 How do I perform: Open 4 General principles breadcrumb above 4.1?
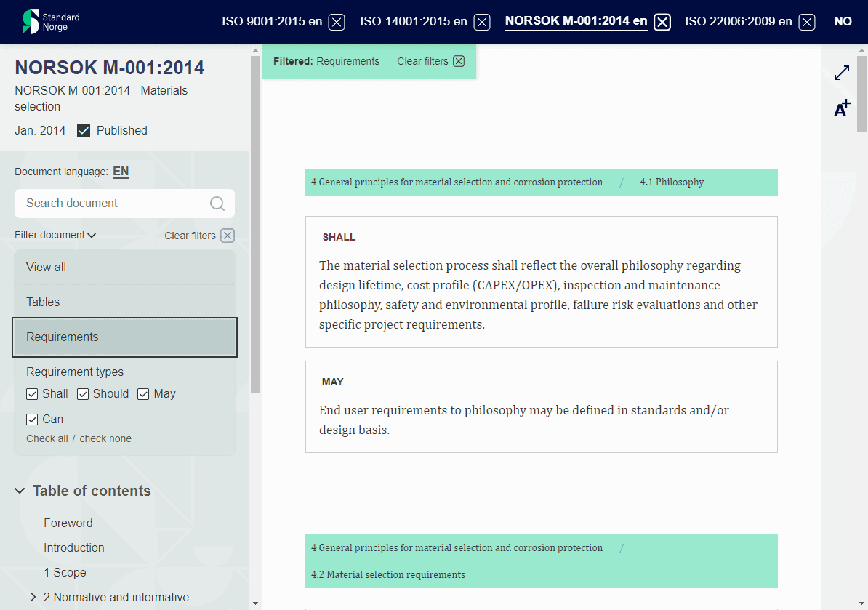click(x=457, y=182)
